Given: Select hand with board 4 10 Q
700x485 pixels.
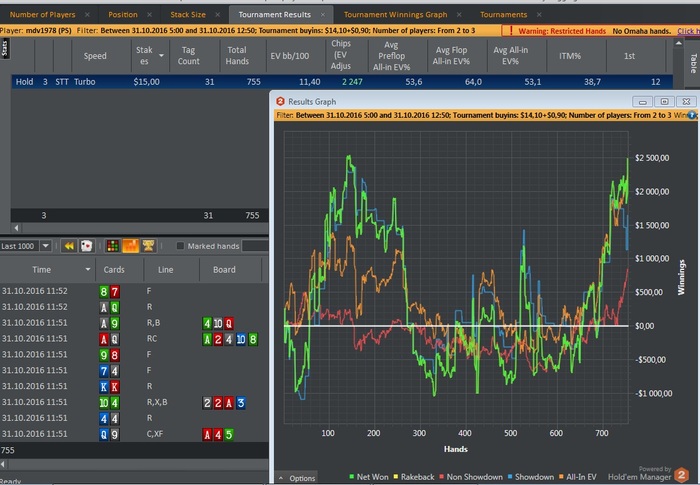Looking at the screenshot, I should (x=134, y=323).
